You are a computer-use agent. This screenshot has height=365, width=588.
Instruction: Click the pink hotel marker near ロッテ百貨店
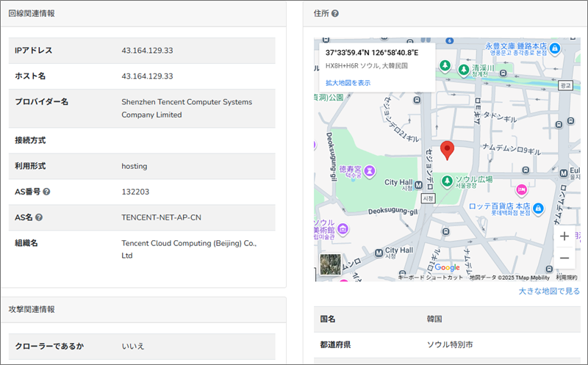[522, 189]
